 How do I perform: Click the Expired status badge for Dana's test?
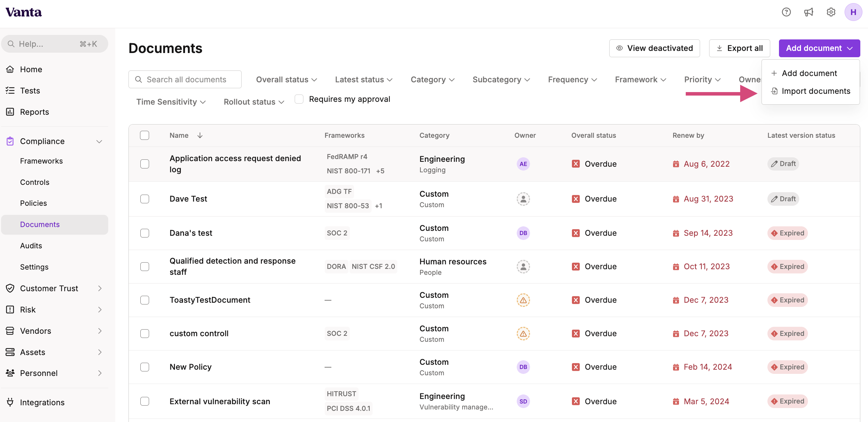787,233
